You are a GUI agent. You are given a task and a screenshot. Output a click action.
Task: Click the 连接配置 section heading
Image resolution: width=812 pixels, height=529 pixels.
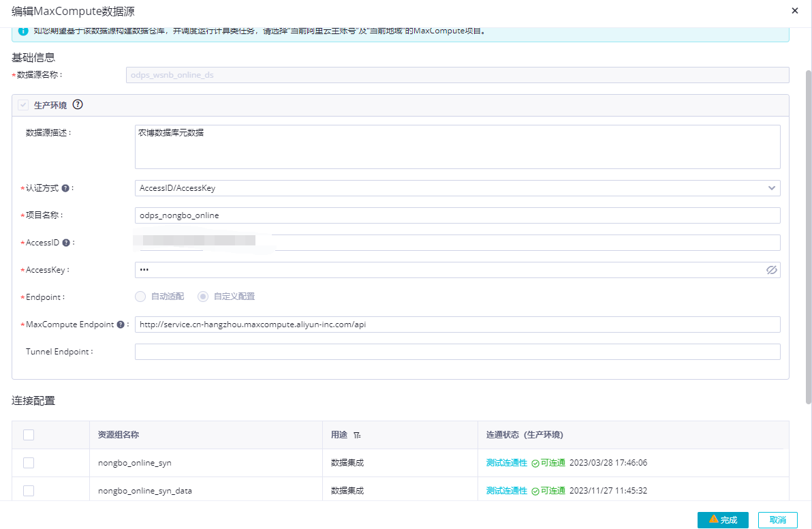coord(33,401)
